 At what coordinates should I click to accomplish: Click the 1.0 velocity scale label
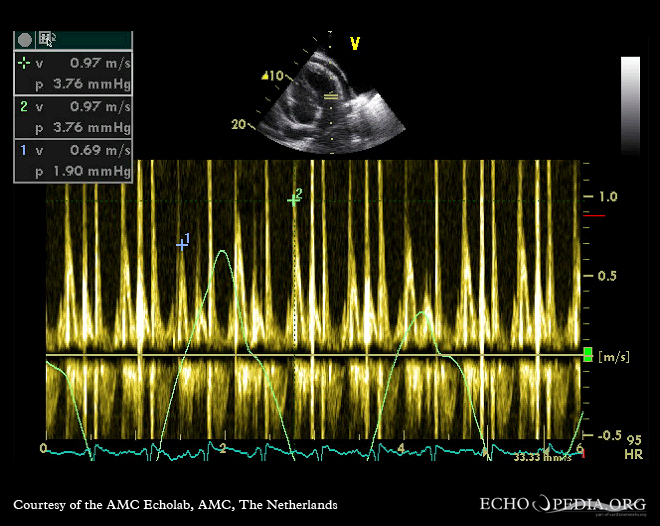coord(606,197)
